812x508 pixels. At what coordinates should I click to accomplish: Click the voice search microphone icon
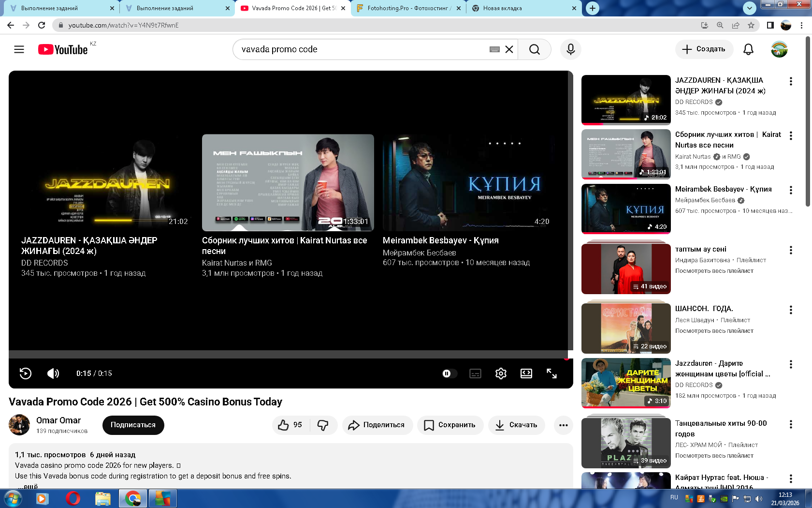pos(570,49)
